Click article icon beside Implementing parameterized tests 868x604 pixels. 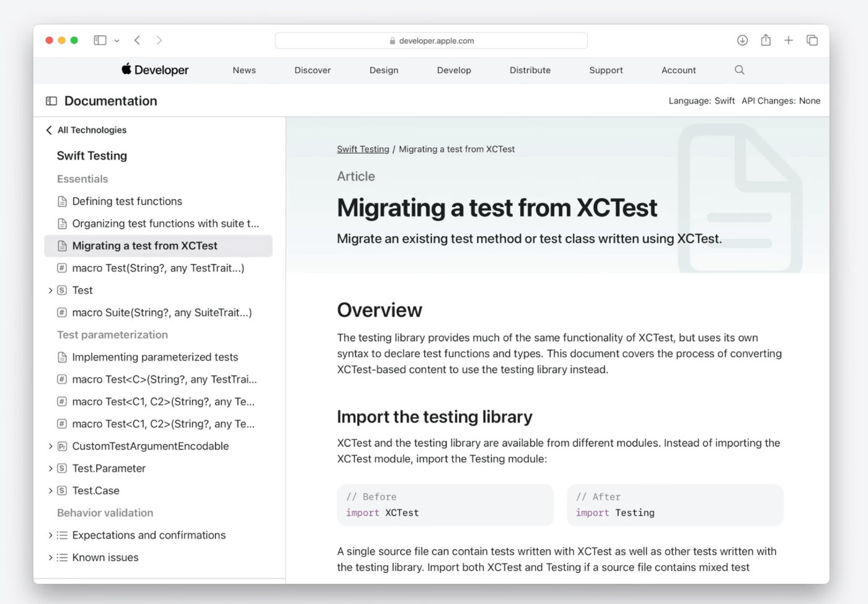(x=62, y=357)
